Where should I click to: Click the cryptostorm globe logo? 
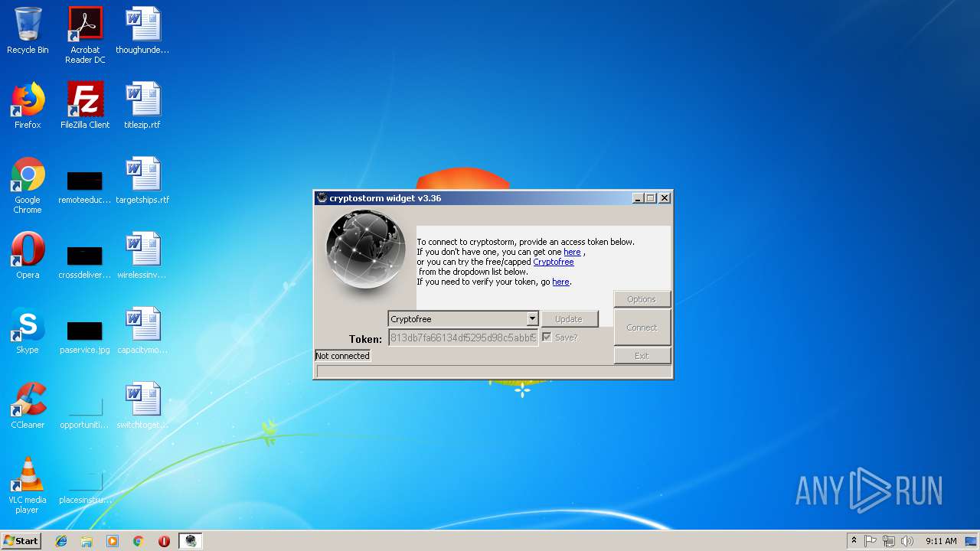click(366, 250)
